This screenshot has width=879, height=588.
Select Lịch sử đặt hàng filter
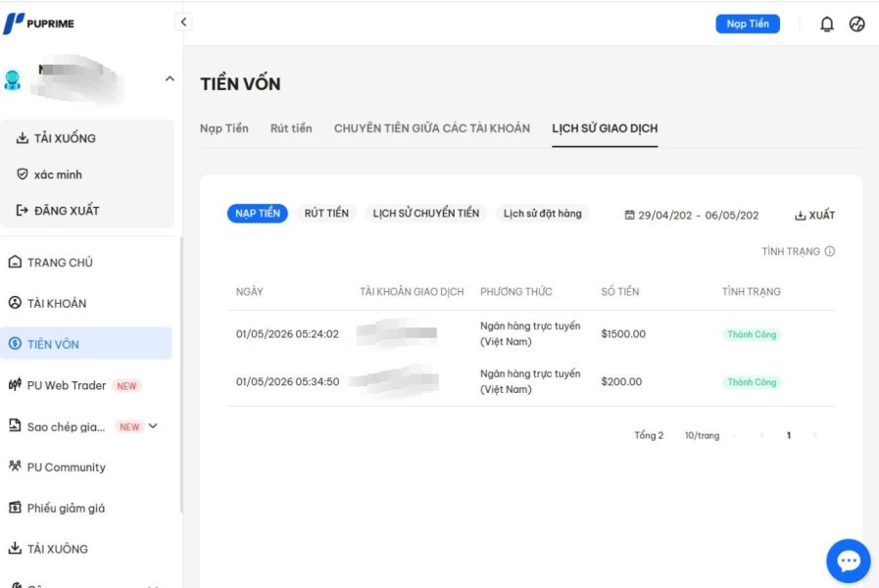click(542, 213)
